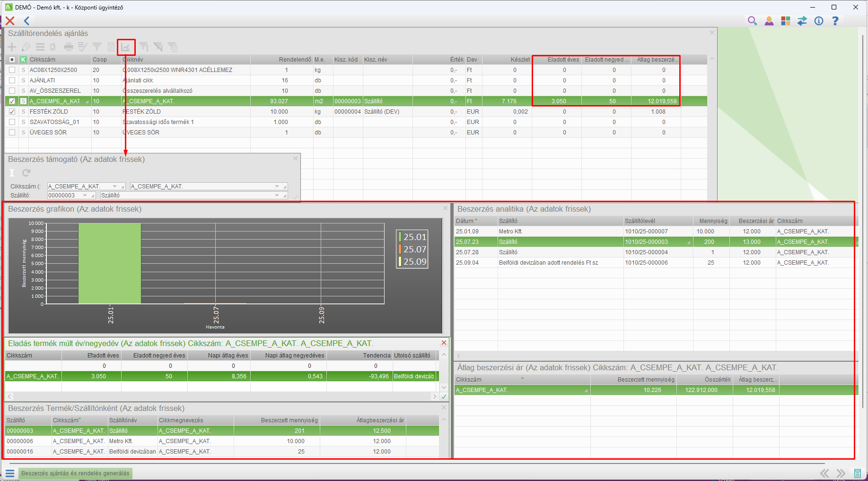Click the plus add-row icon
Screen dimensions: 868x481
coord(12,47)
